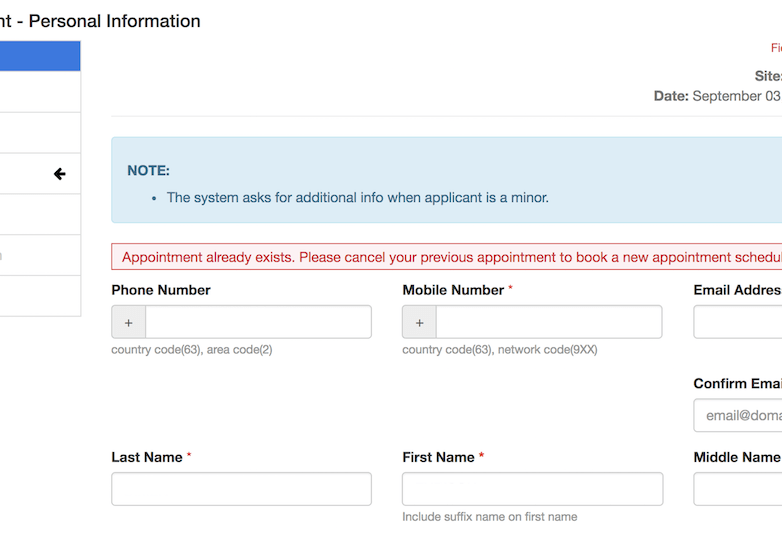Viewport: 782px width, 541px height.
Task: Click the plus prefix beside Phone Number field
Action: (x=129, y=322)
